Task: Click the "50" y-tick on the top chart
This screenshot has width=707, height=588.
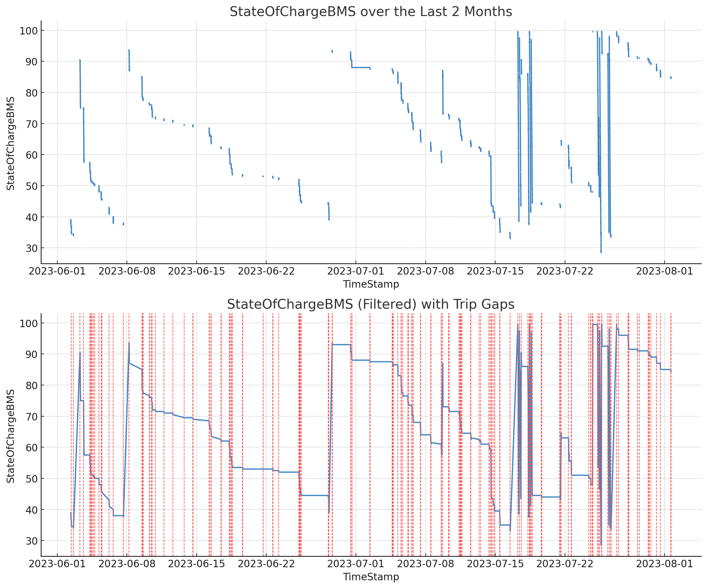Action: [x=32, y=186]
